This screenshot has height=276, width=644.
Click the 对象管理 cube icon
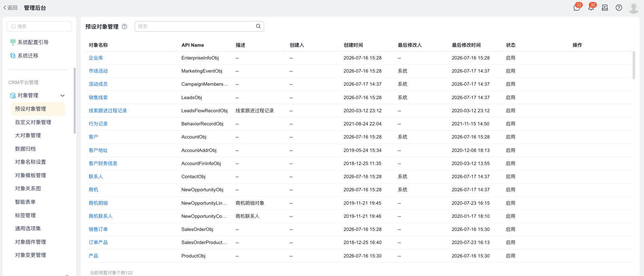click(13, 95)
